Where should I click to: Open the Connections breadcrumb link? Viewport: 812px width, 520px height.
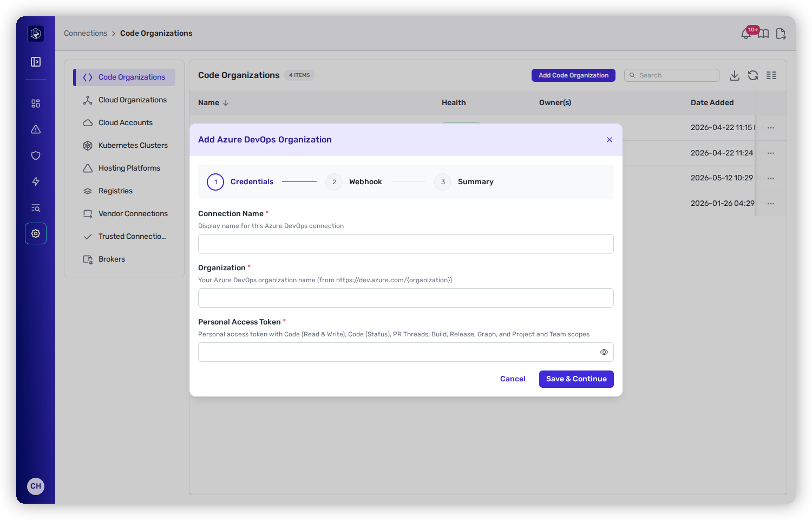[x=86, y=33]
